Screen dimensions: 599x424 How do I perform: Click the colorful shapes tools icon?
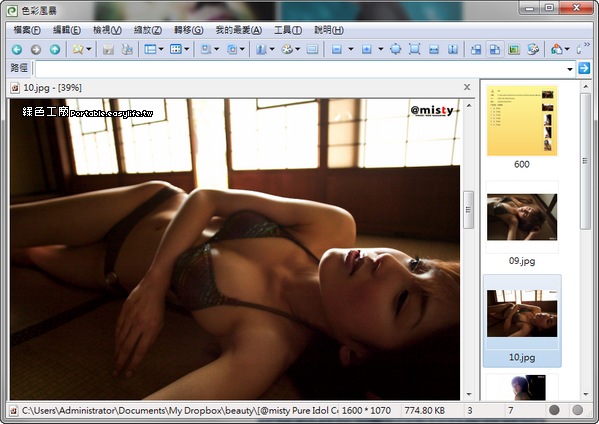pos(557,49)
